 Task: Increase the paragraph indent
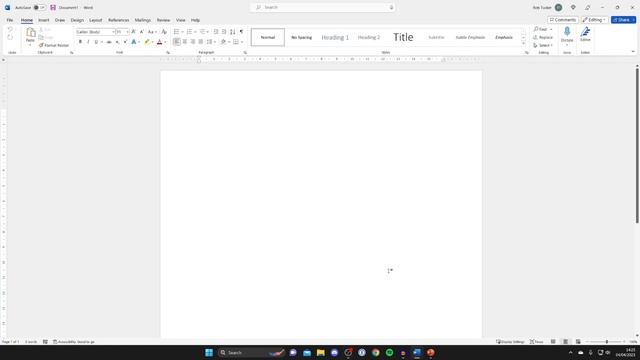(224, 32)
